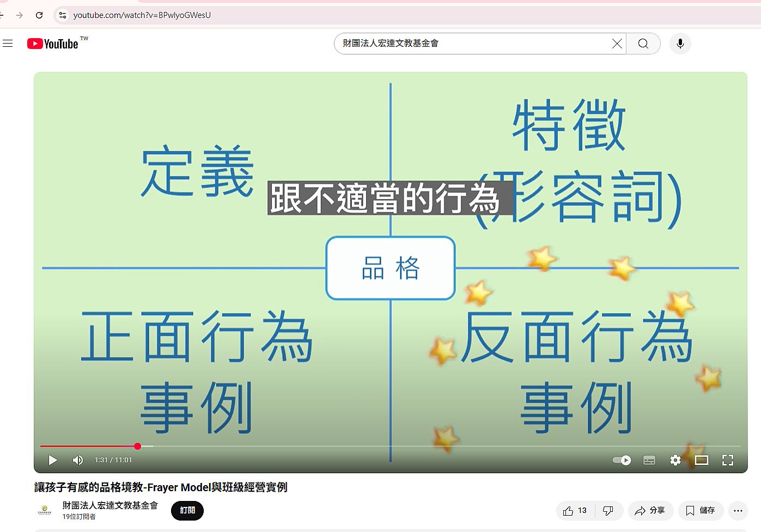
Task: Open 財團法人宏達文教基金會 channel page link
Action: [109, 505]
